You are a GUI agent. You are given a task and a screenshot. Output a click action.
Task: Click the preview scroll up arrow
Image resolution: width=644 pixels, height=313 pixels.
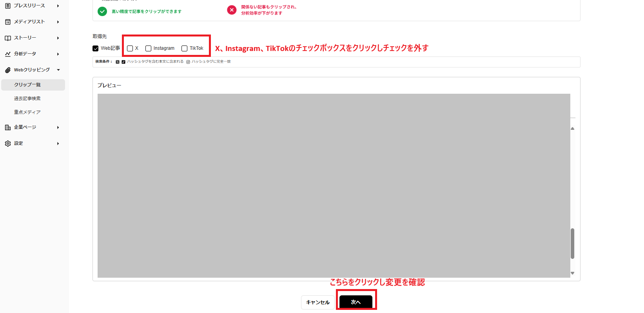click(573, 129)
